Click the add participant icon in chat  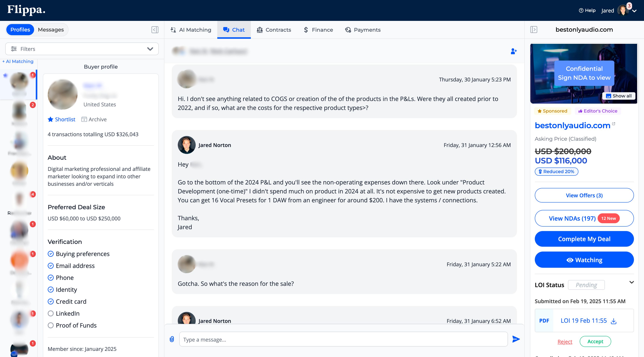click(x=514, y=51)
